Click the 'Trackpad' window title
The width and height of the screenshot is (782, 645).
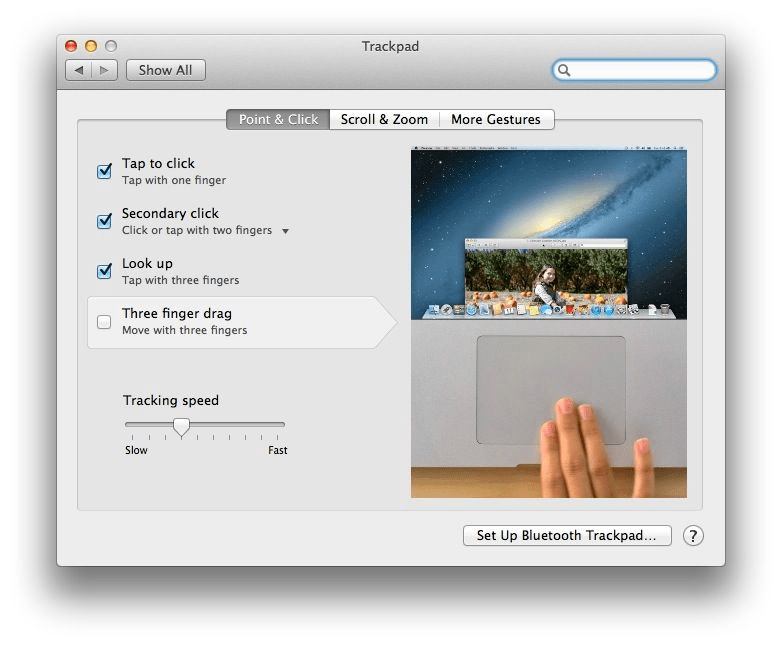[x=391, y=46]
